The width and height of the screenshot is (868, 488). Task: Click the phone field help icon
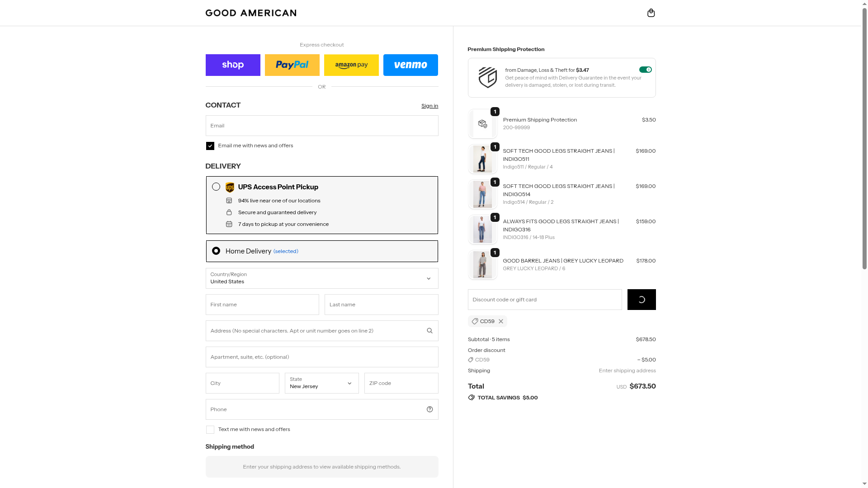point(429,409)
